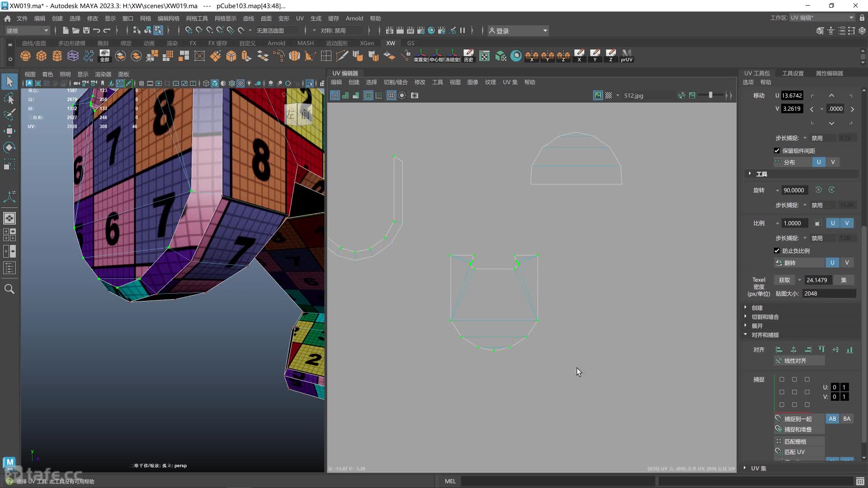Toggle the 防止负比例 checkbox
868x488 pixels.
777,251
